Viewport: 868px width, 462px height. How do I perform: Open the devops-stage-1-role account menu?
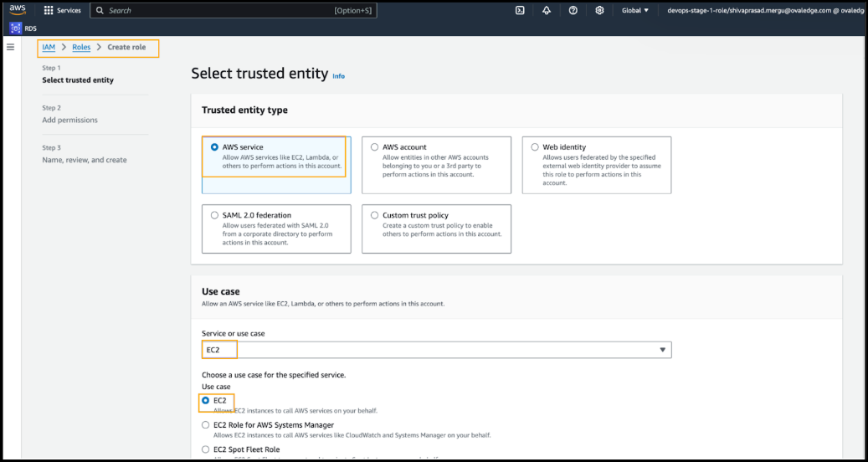(762, 11)
